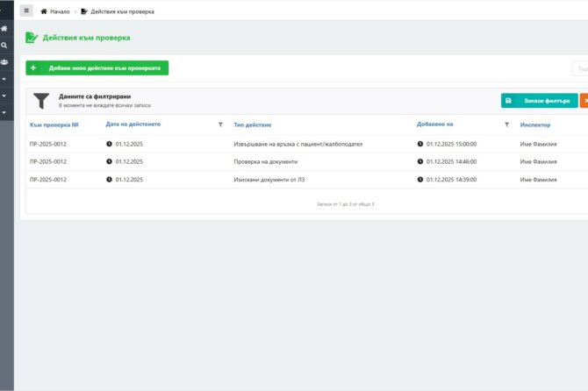Click Добави ново действие към проверката button
Viewport: 588px width, 391px height.
click(97, 68)
